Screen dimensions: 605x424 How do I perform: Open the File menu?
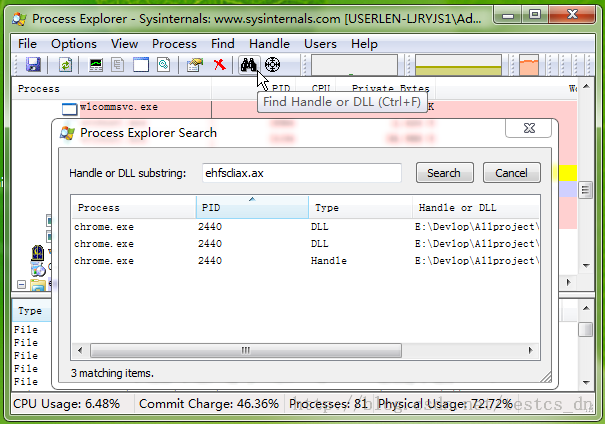click(27, 44)
